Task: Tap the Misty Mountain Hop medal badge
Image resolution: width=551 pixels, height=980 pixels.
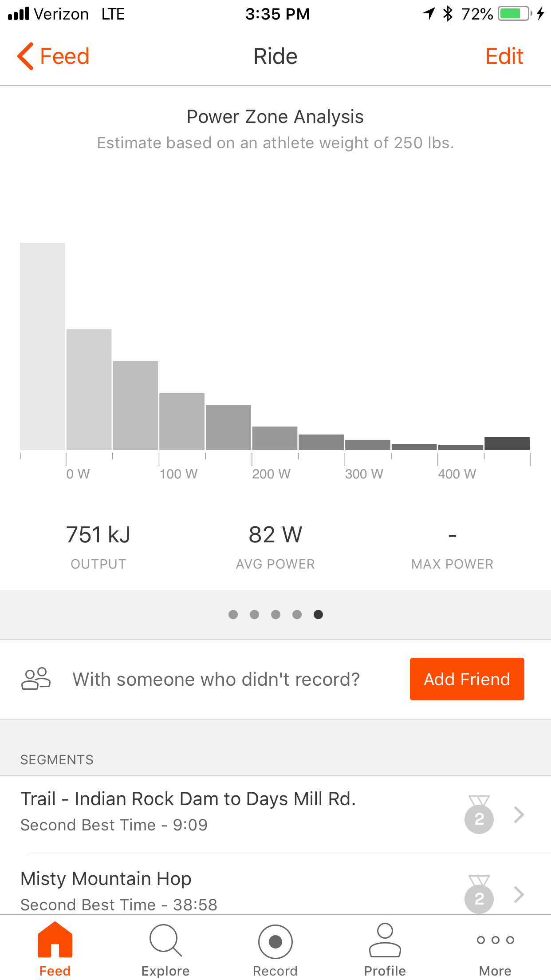Action: (479, 894)
